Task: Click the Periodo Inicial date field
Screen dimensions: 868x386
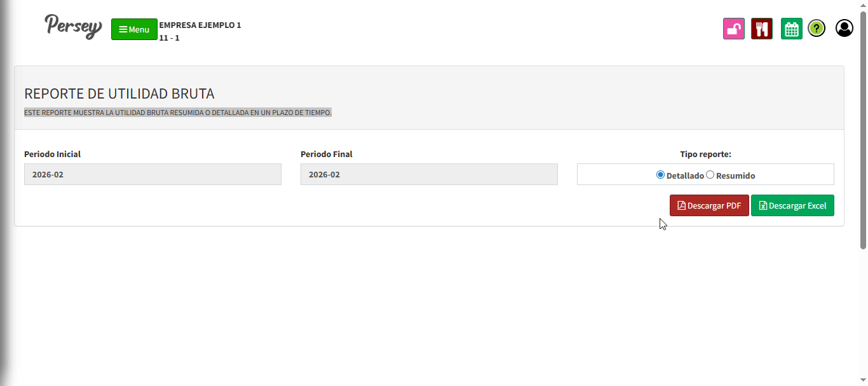Action: (153, 174)
